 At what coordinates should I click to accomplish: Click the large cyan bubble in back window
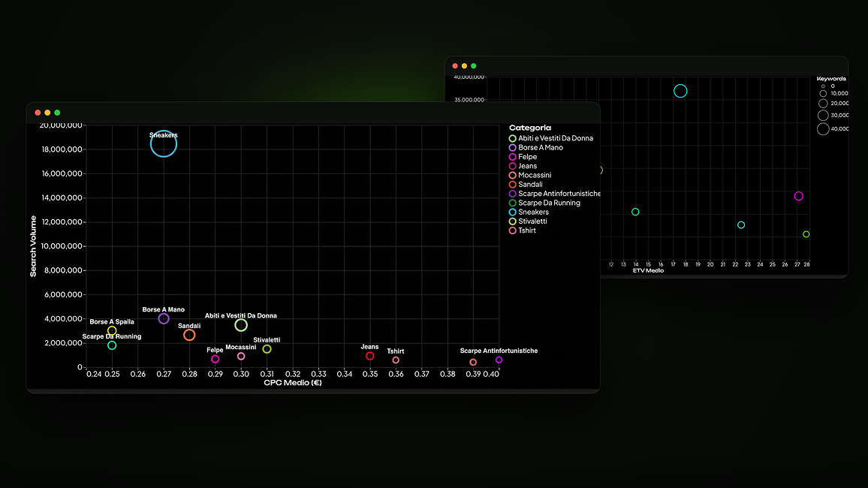pos(680,91)
